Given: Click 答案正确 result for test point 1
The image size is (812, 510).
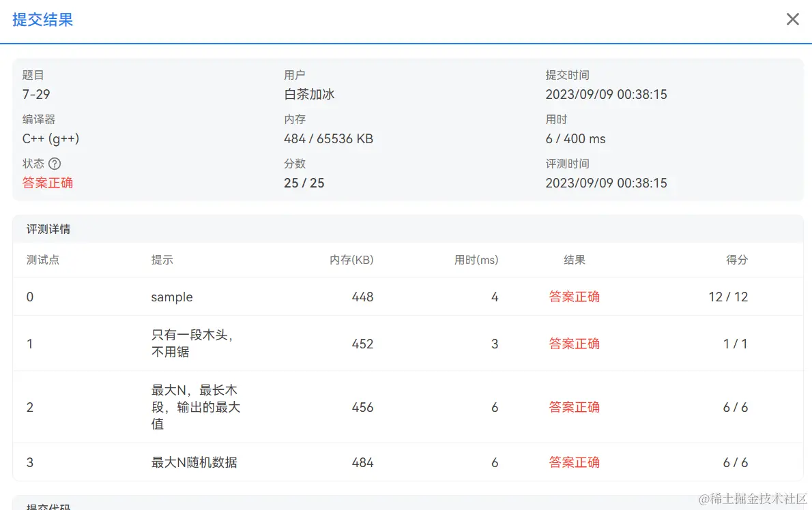Looking at the screenshot, I should pyautogui.click(x=575, y=344).
